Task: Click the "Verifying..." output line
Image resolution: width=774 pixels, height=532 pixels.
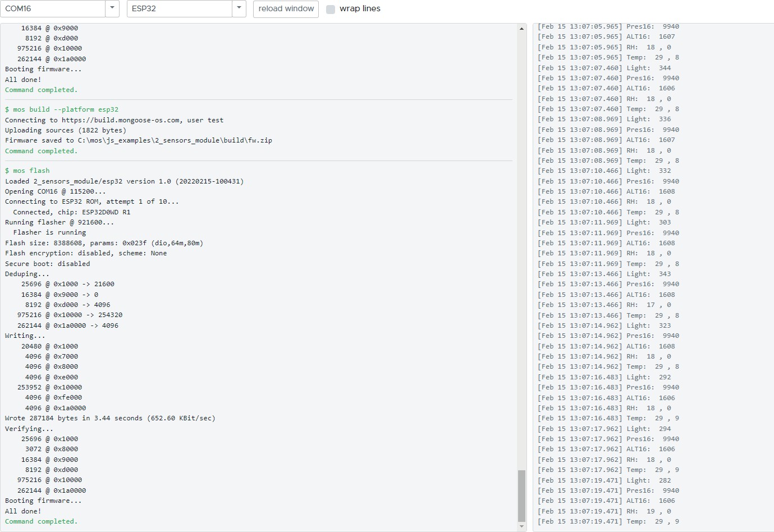Action: click(x=29, y=429)
